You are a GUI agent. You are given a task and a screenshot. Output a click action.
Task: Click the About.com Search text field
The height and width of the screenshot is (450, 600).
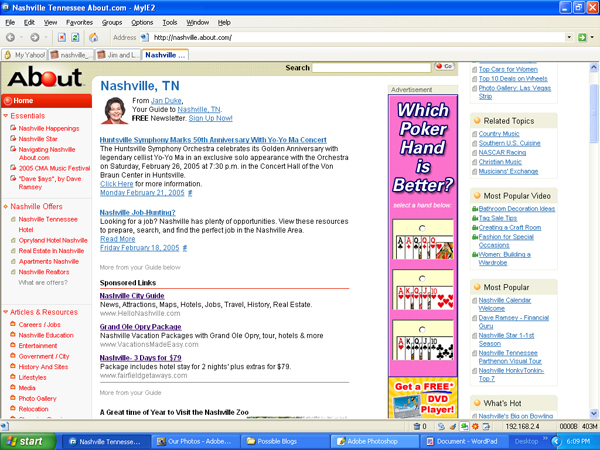(371, 68)
